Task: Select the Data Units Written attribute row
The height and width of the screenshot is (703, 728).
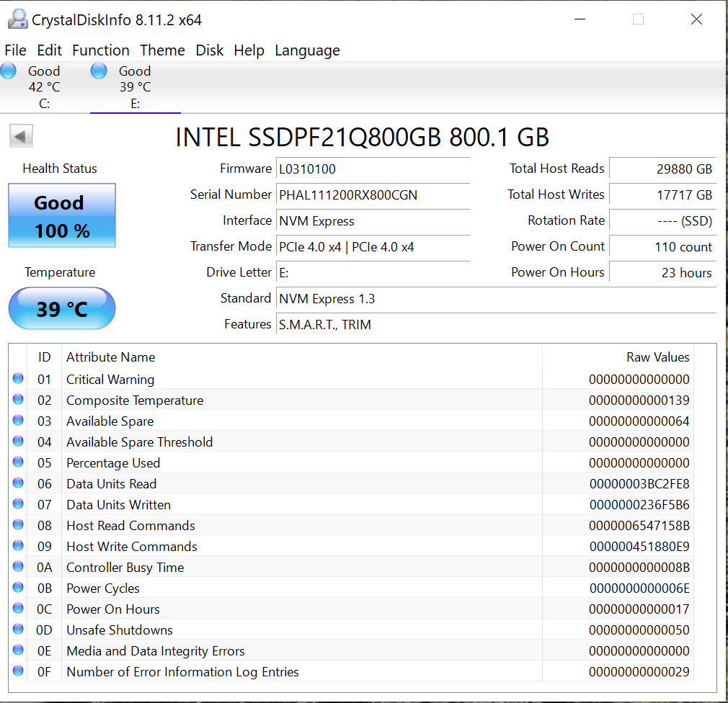Action: pyautogui.click(x=288, y=505)
